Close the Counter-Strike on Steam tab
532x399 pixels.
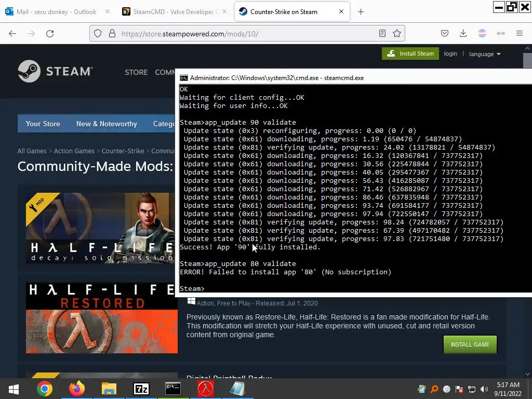[x=341, y=11]
